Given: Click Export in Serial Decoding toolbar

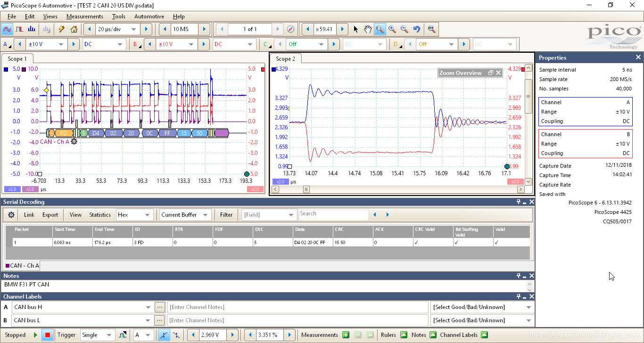Looking at the screenshot, I should pyautogui.click(x=50, y=215).
